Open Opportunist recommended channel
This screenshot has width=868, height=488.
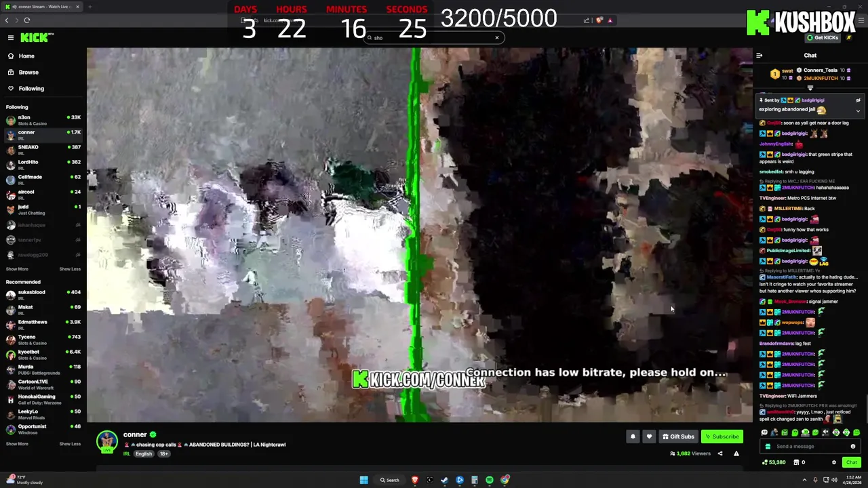pyautogui.click(x=42, y=429)
